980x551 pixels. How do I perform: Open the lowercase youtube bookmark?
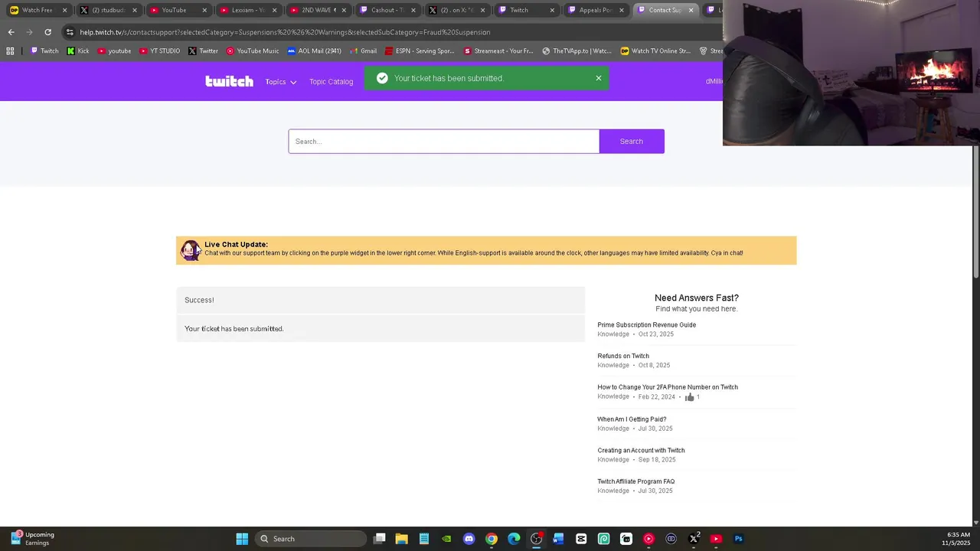114,51
